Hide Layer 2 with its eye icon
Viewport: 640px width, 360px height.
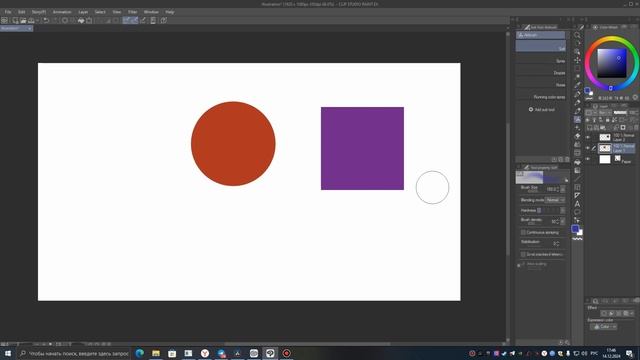pos(588,137)
